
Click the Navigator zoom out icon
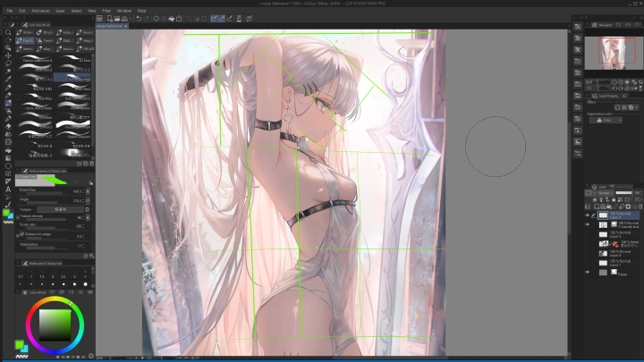point(614,82)
